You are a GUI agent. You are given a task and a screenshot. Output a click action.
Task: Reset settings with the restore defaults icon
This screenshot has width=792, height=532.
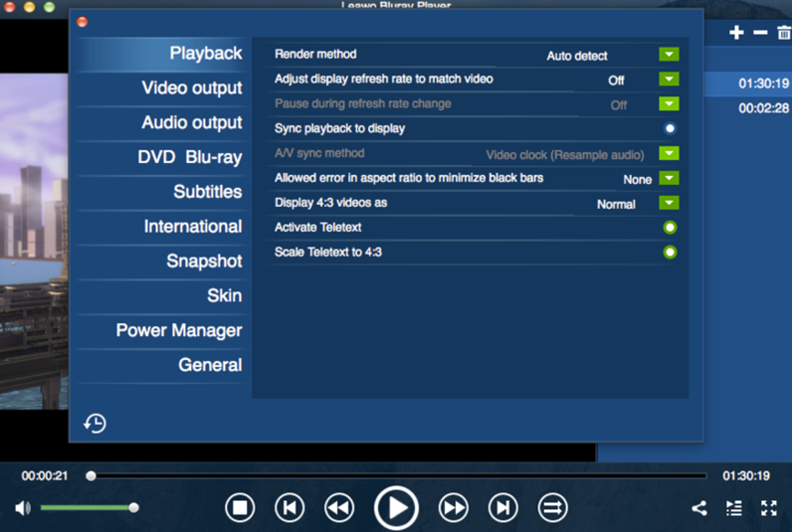coord(94,423)
